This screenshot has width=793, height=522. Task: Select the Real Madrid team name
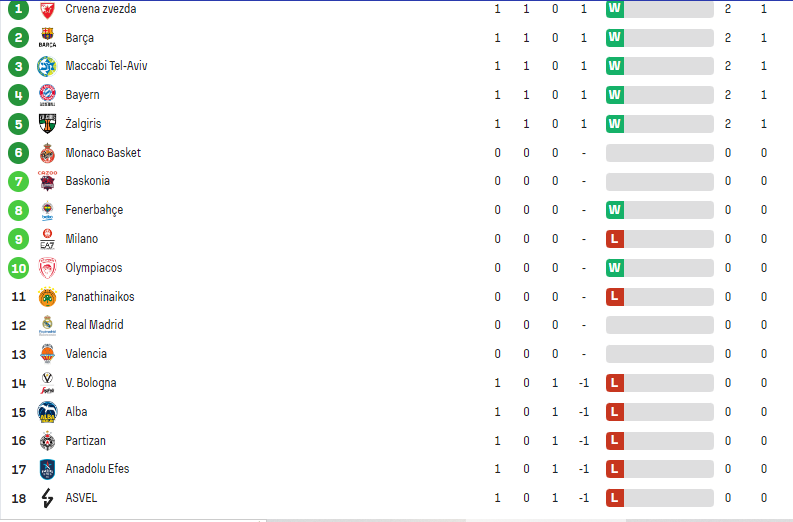94,325
